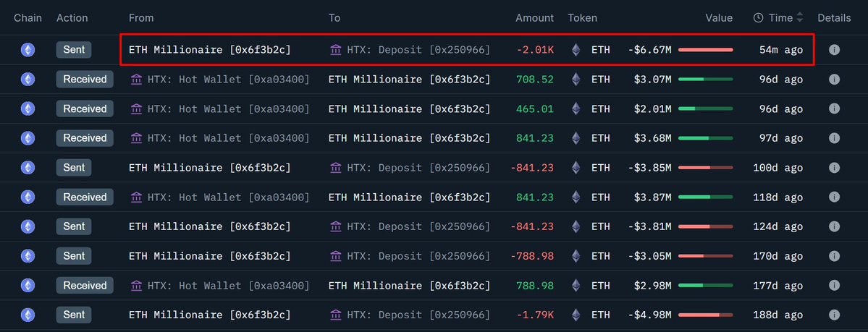Click HTX deposit bank icon in 170d ago row
The image size is (868, 332).
pos(335,255)
